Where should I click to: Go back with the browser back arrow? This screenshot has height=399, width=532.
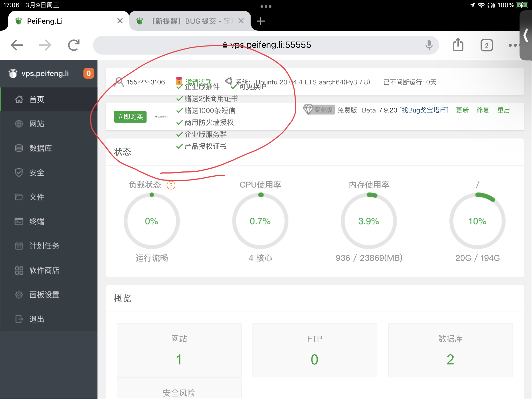pos(17,45)
